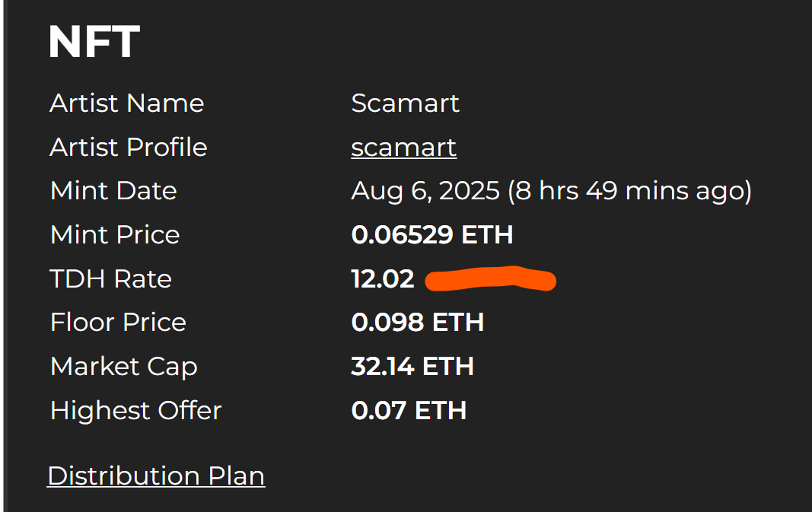
Task: Click the TDH Rate label
Action: coord(111,278)
